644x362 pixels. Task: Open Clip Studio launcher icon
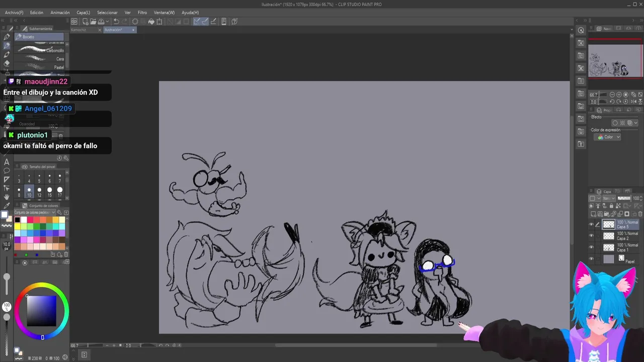point(74,22)
